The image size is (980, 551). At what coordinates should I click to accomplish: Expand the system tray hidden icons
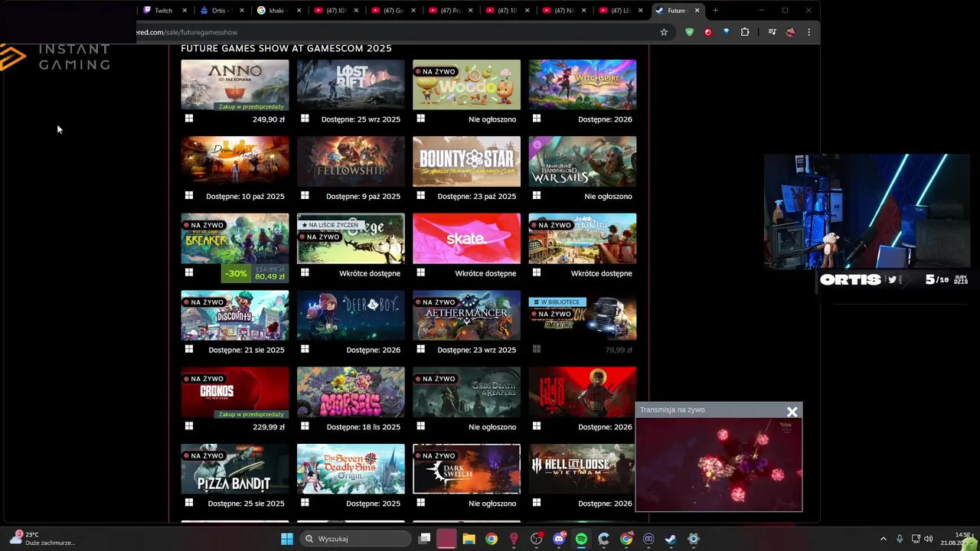click(x=883, y=539)
